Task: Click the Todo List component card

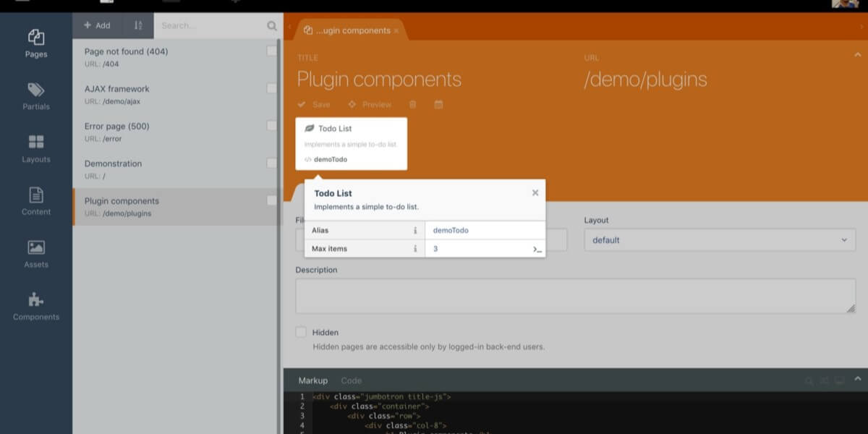Action: 352,144
